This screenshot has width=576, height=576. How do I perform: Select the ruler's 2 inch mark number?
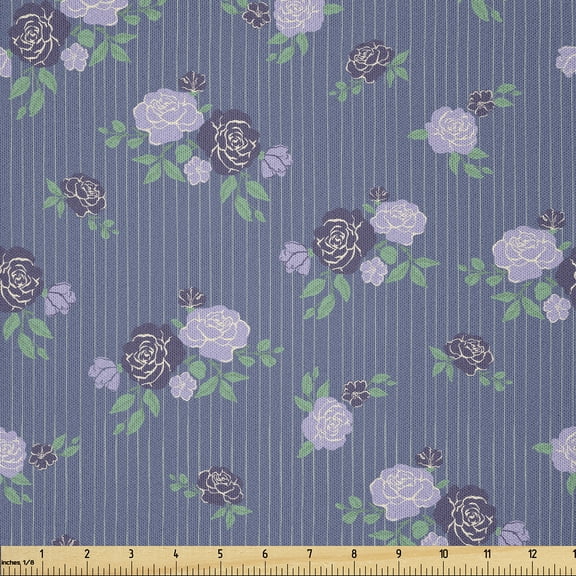[87, 554]
